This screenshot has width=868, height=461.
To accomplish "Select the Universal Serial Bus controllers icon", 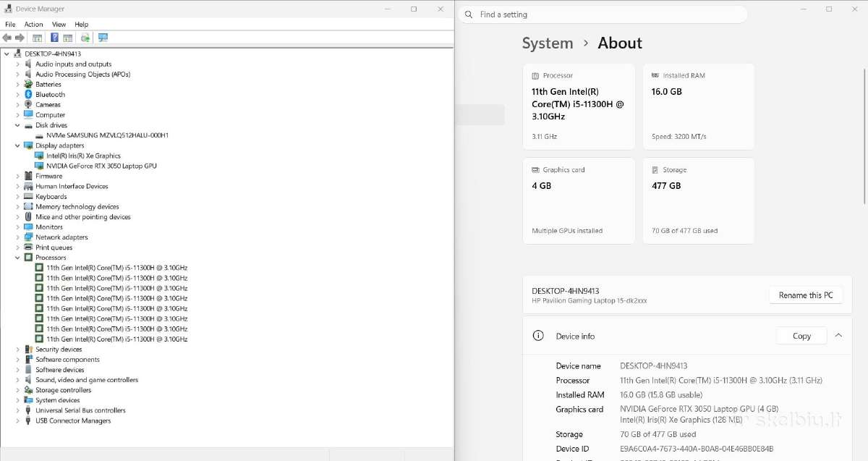I will (x=28, y=410).
